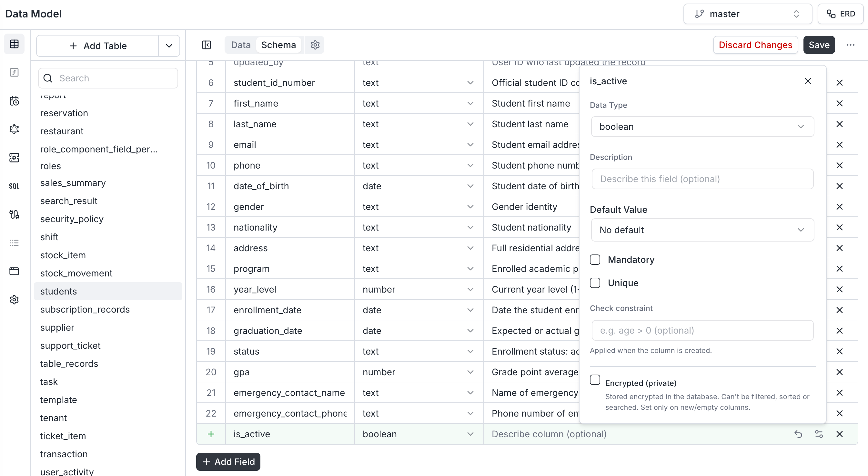Open the list view icon in sidebar
The image size is (868, 476).
pyautogui.click(x=14, y=243)
